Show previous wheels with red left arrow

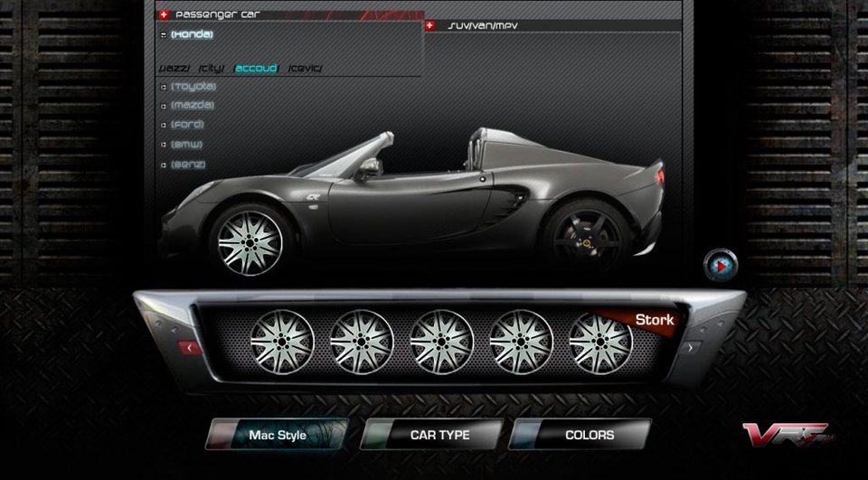(189, 348)
